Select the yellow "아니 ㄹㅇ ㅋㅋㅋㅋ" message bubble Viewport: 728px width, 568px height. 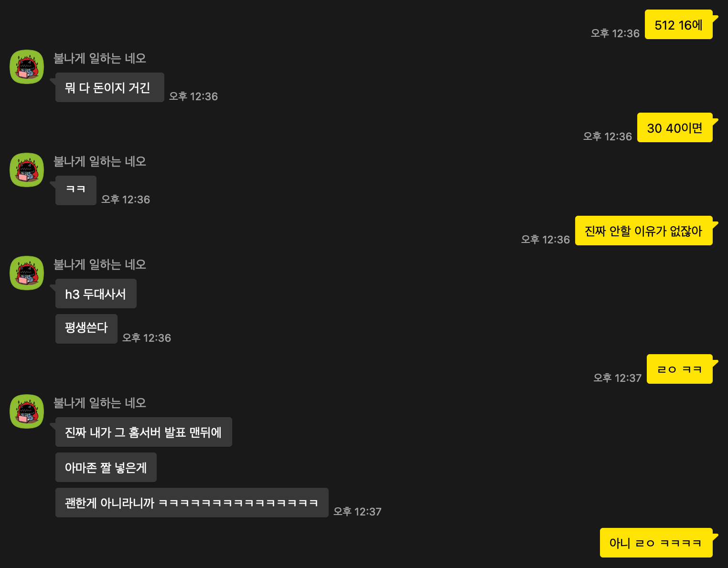pyautogui.click(x=656, y=543)
